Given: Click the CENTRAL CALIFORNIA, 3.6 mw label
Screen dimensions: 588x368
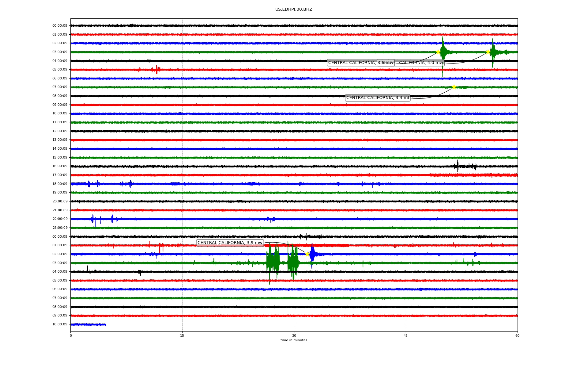Looking at the screenshot, I should (x=352, y=63).
